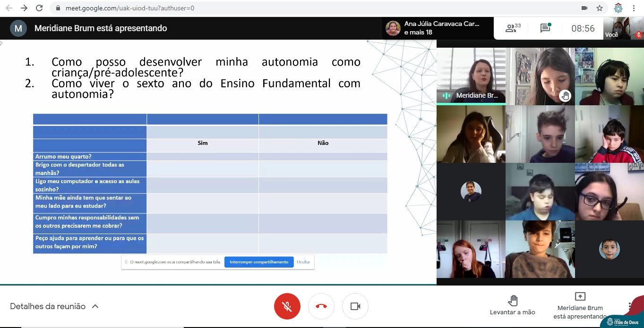
Task: Open Chrome three-dot menu
Action: coord(634,8)
